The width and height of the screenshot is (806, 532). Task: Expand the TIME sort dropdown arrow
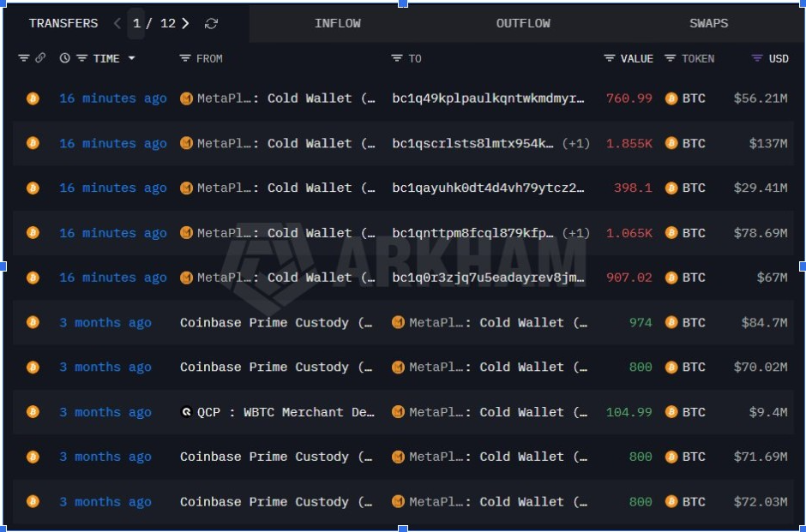click(131, 58)
